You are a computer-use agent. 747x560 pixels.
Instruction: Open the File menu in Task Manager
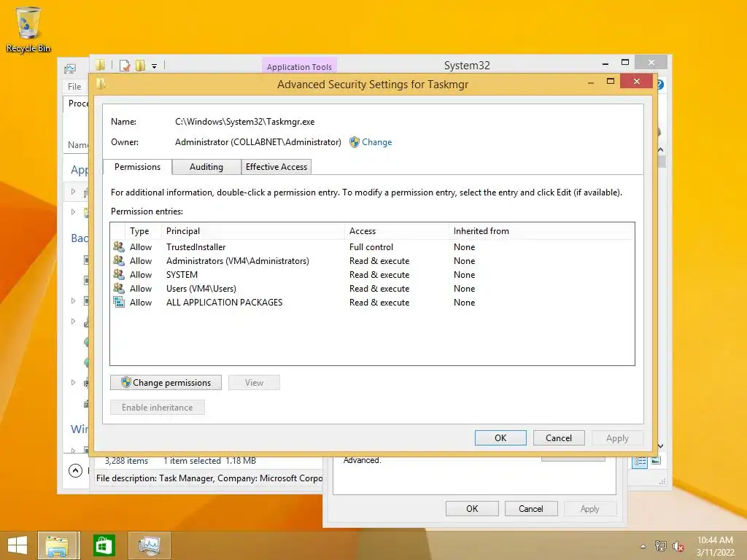pyautogui.click(x=74, y=86)
